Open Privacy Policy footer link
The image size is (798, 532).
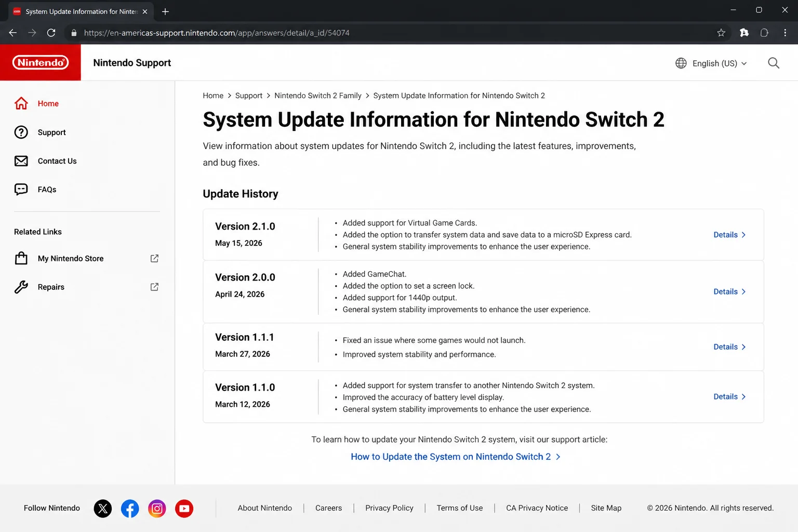[389, 508]
